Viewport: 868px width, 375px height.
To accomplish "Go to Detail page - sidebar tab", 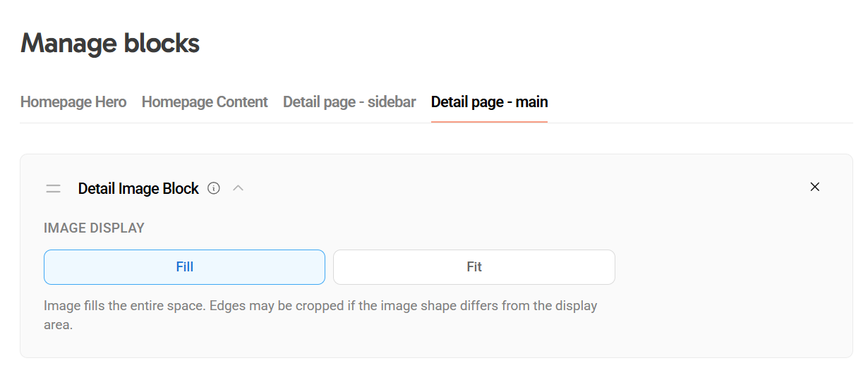I will (349, 102).
